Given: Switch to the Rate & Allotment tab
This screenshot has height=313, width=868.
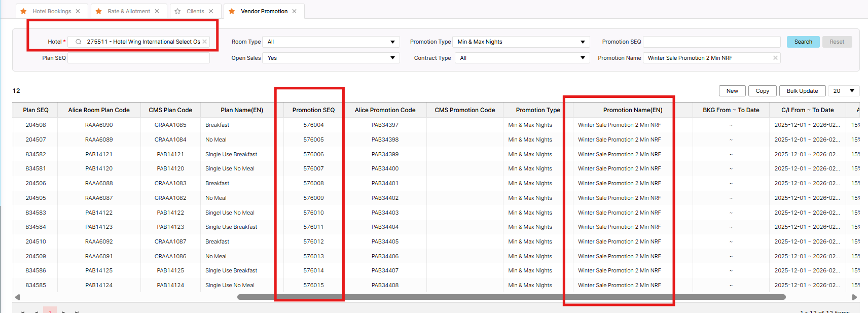Looking at the screenshot, I should tap(129, 11).
